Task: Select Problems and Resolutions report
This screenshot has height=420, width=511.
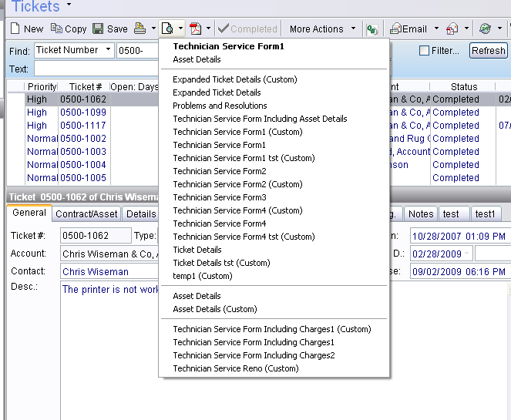Action: 220,106
